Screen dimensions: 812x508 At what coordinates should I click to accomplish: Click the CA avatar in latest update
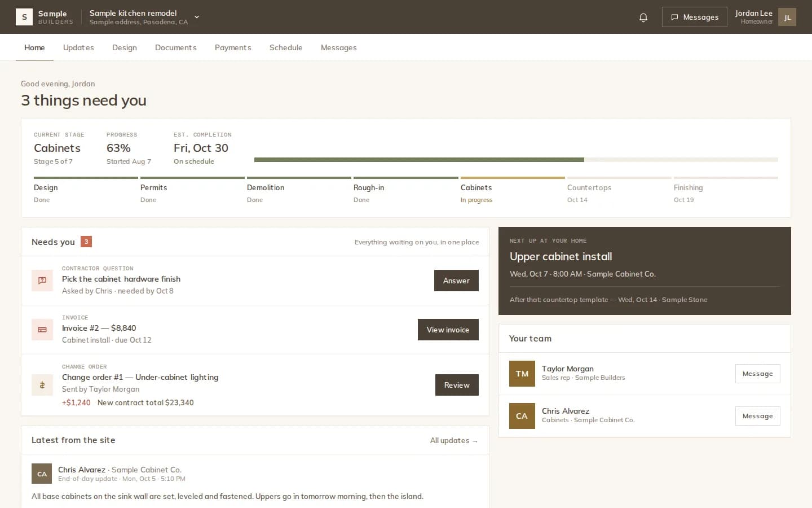(x=42, y=474)
